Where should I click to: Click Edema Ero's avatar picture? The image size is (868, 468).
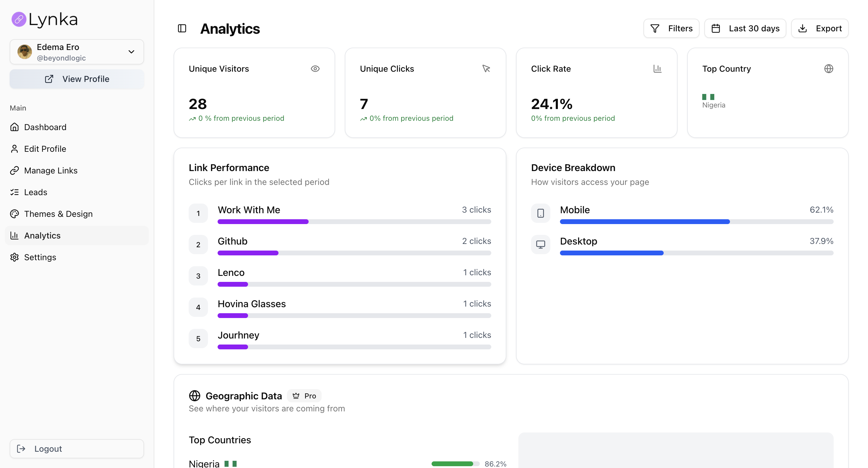25,52
